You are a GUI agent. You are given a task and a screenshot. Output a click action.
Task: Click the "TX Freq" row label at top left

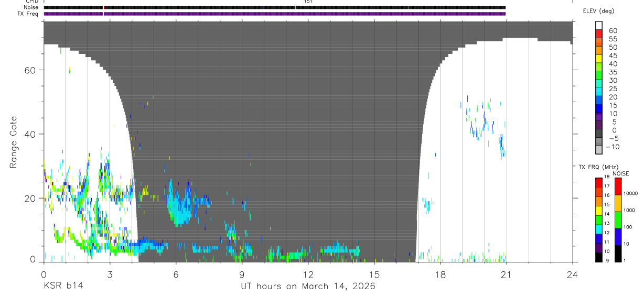pos(29,13)
